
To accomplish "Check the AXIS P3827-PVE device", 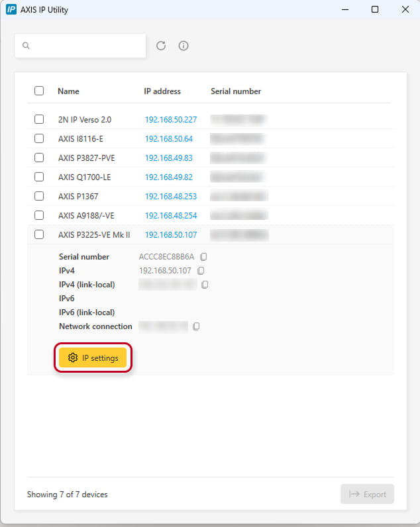I will coord(39,158).
